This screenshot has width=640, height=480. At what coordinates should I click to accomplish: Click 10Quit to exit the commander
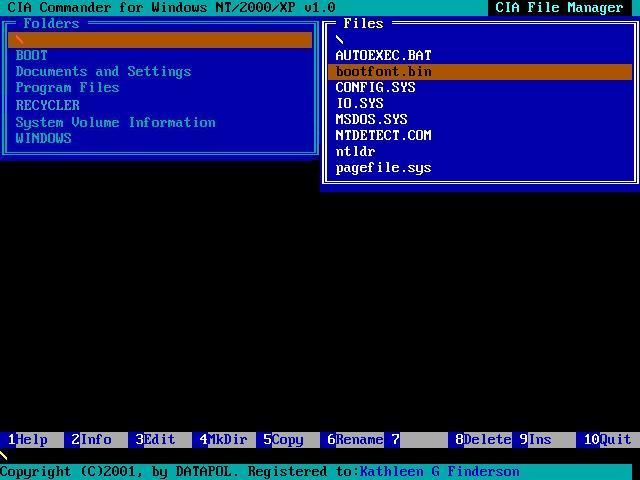(608, 440)
